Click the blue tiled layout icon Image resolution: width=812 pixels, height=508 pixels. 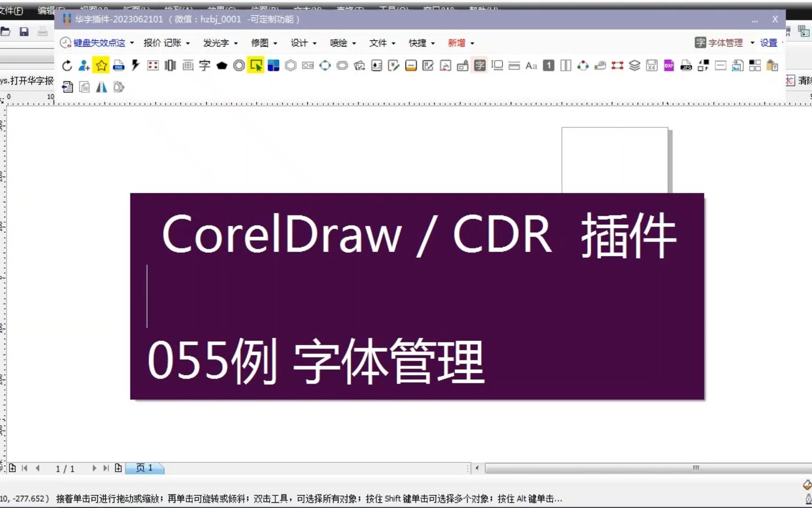tap(273, 65)
